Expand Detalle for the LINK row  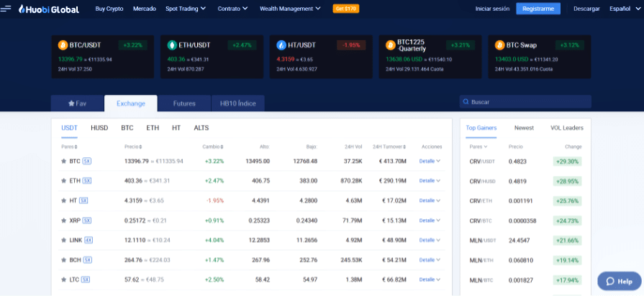[x=430, y=240]
